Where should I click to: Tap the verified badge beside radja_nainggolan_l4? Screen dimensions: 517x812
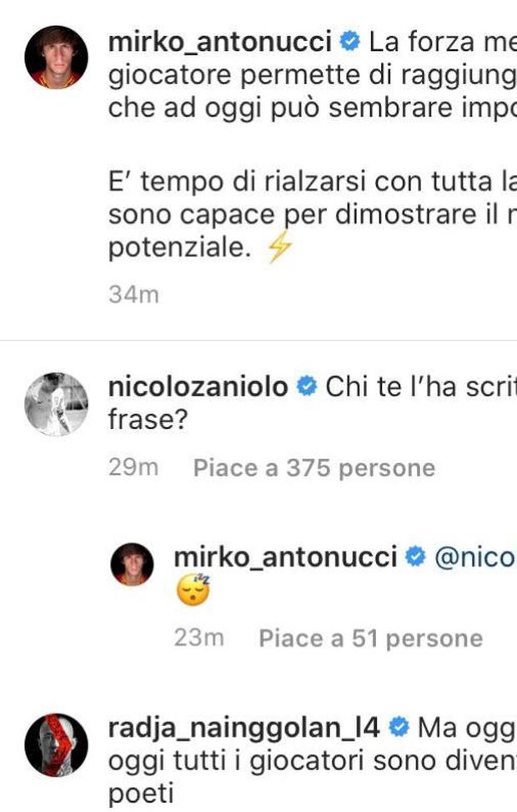(x=399, y=729)
